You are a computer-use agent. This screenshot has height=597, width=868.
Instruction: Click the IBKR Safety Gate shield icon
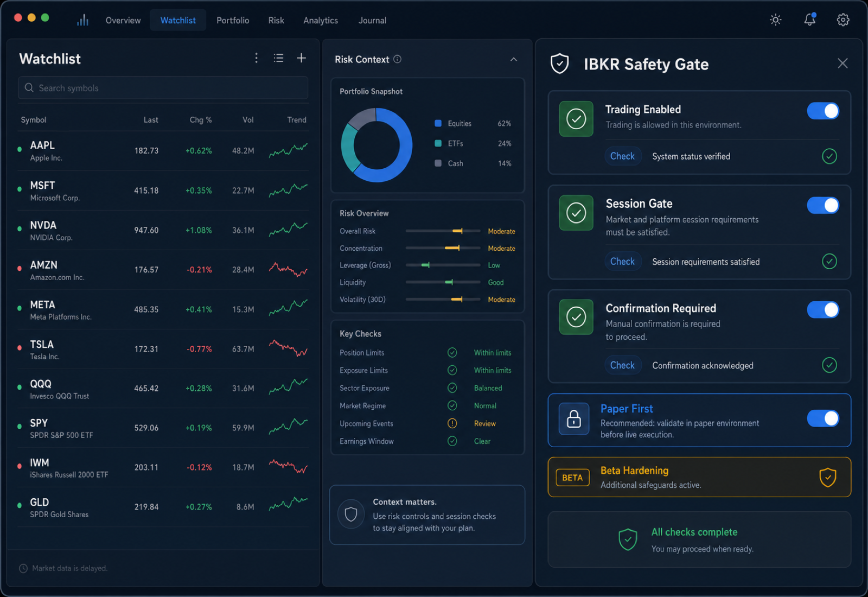coord(560,63)
